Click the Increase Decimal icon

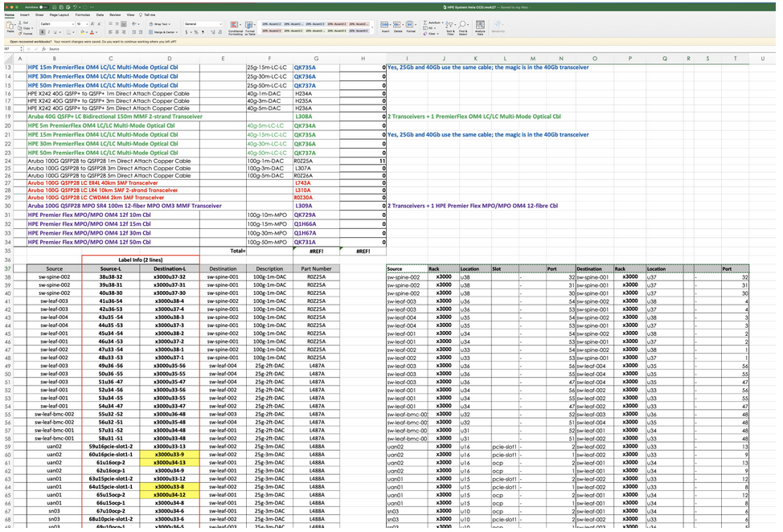(x=213, y=32)
